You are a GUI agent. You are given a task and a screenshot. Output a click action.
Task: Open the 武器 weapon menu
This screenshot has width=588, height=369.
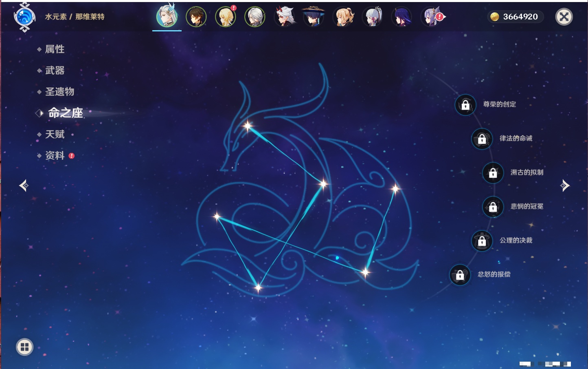click(55, 71)
